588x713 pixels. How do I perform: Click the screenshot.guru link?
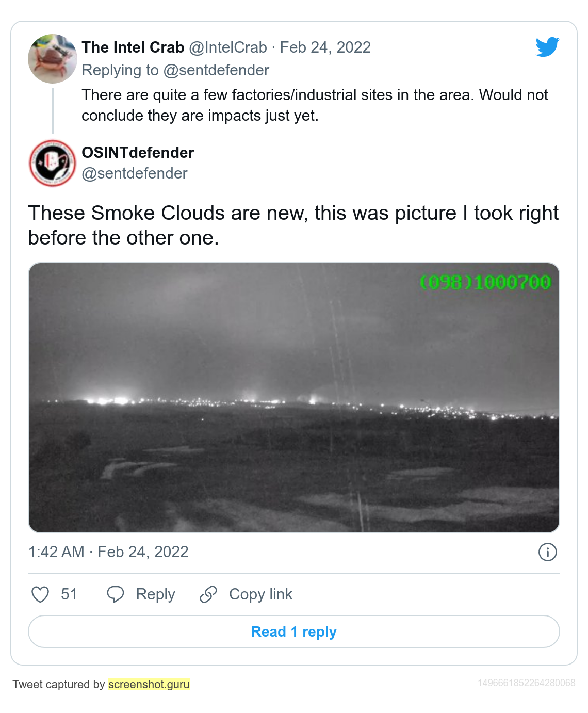tap(149, 684)
